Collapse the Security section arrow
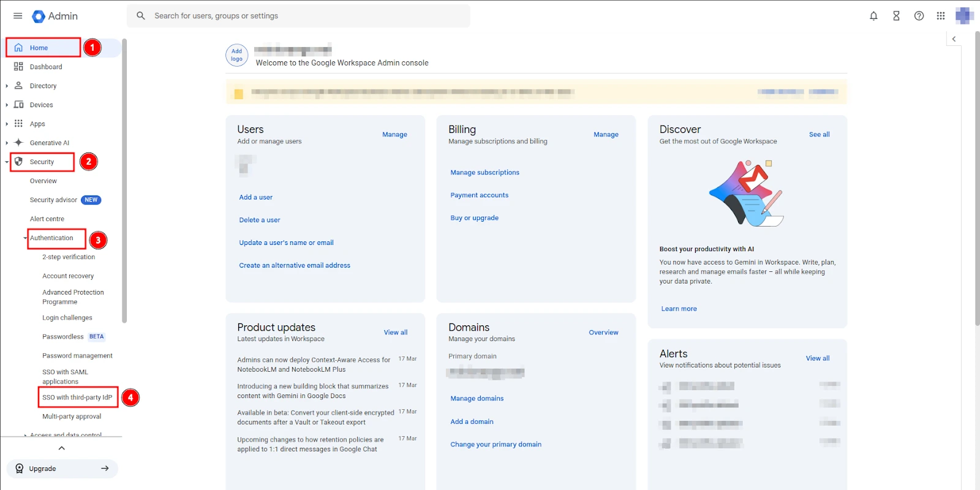Viewport: 980px width, 490px height. coord(7,162)
